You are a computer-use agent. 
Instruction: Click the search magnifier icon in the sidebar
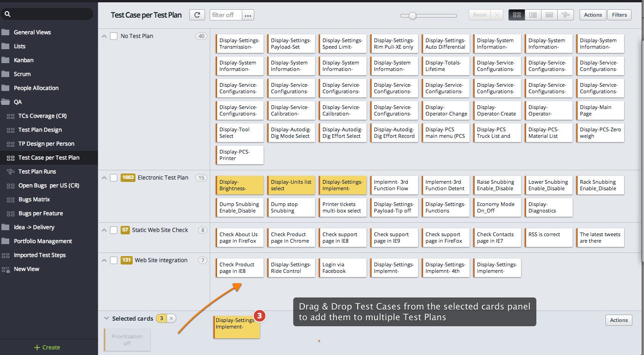coord(7,13)
